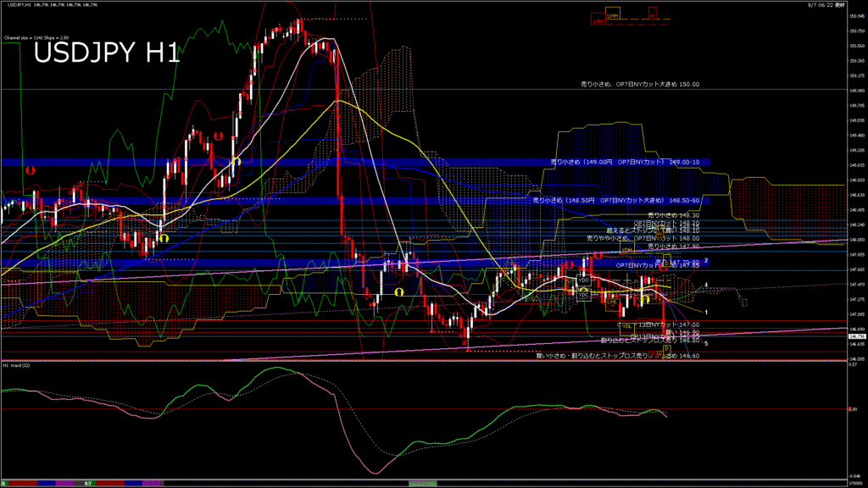The width and height of the screenshot is (868, 488).
Task: Click the yellow circle marker near 147.275
Action: coord(645,299)
